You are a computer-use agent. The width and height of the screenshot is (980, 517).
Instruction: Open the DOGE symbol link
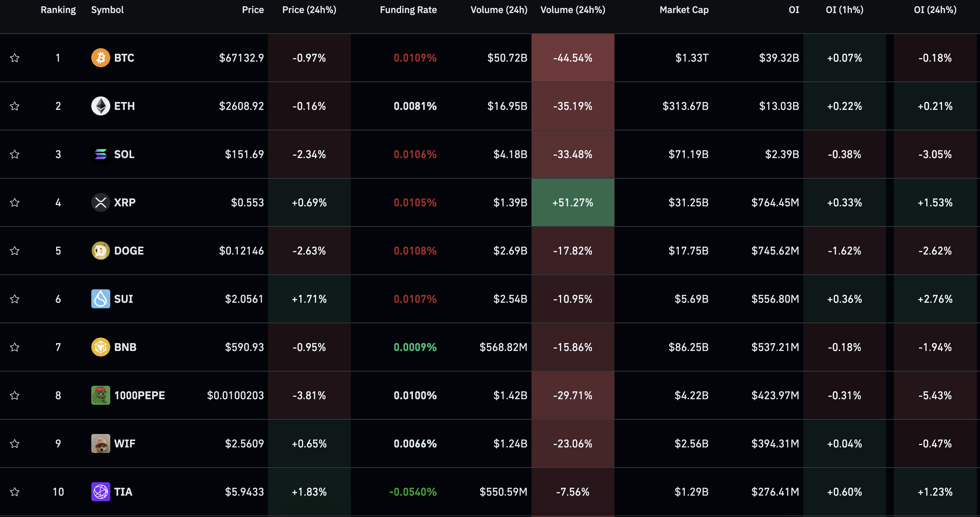click(x=129, y=251)
